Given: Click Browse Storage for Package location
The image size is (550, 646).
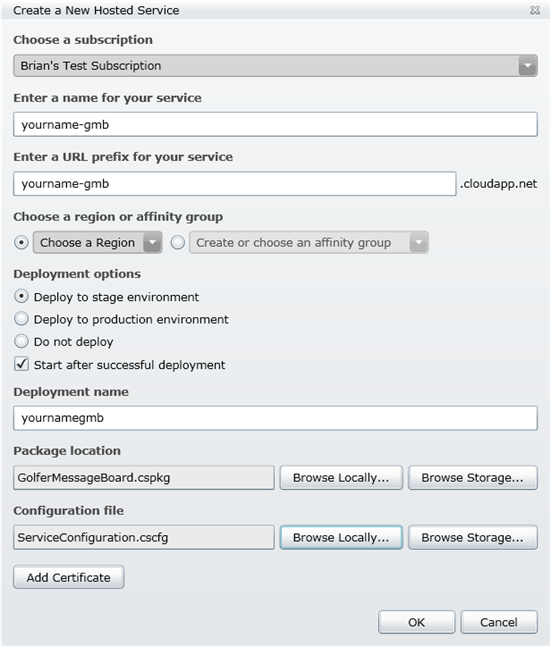Looking at the screenshot, I should coord(473,478).
